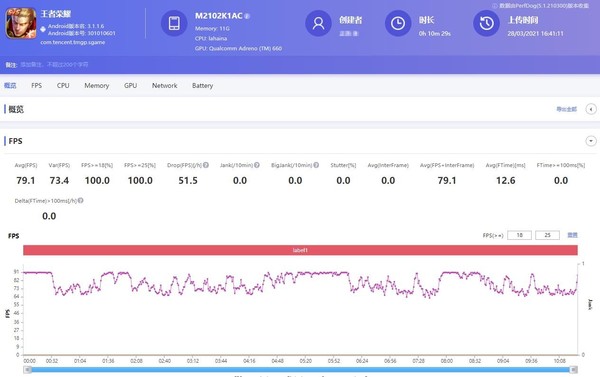
Task: Click the Stutter[%] metric label
Action: pos(343,165)
